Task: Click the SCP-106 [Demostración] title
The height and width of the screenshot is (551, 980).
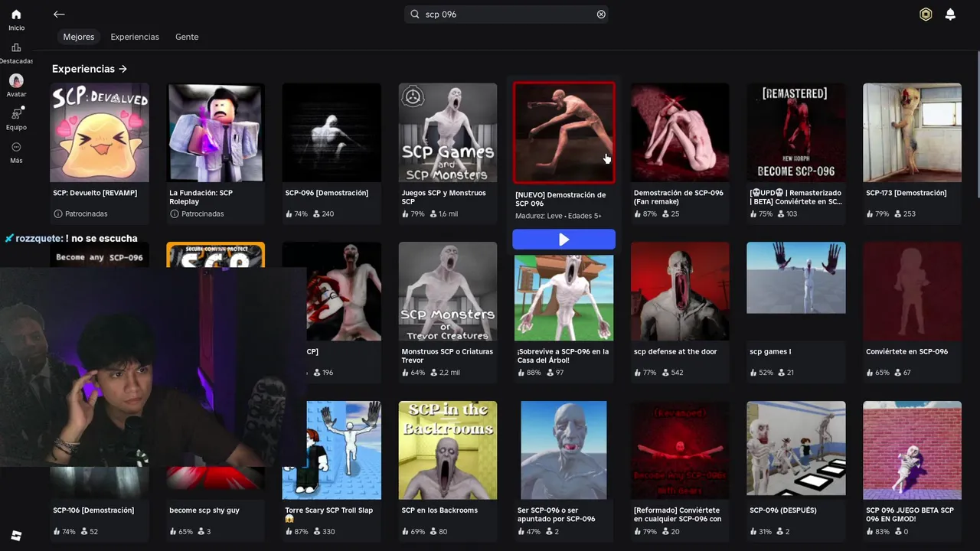Action: coord(93,510)
